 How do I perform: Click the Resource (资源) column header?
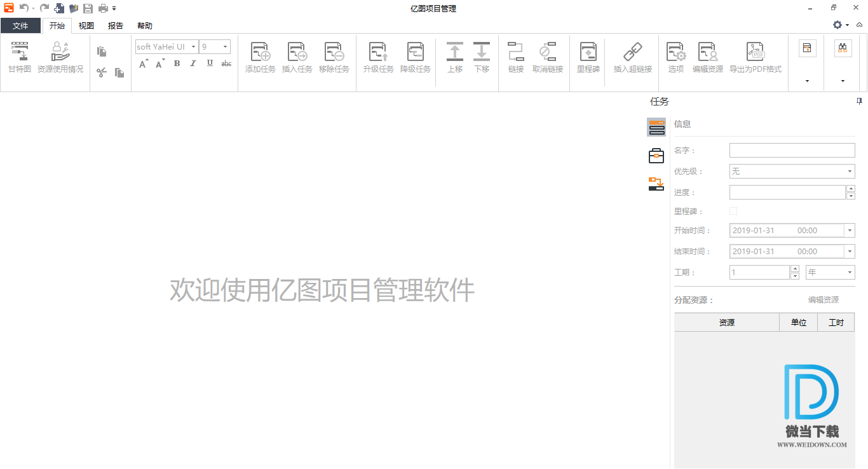pos(727,323)
